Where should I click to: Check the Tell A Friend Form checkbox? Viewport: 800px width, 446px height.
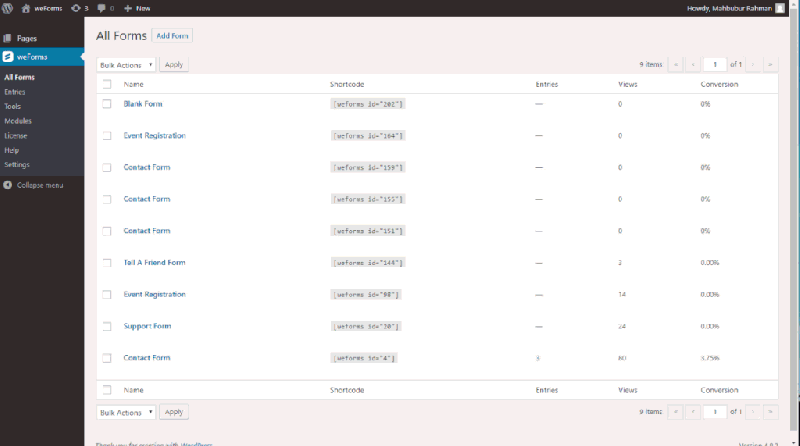[x=107, y=263]
